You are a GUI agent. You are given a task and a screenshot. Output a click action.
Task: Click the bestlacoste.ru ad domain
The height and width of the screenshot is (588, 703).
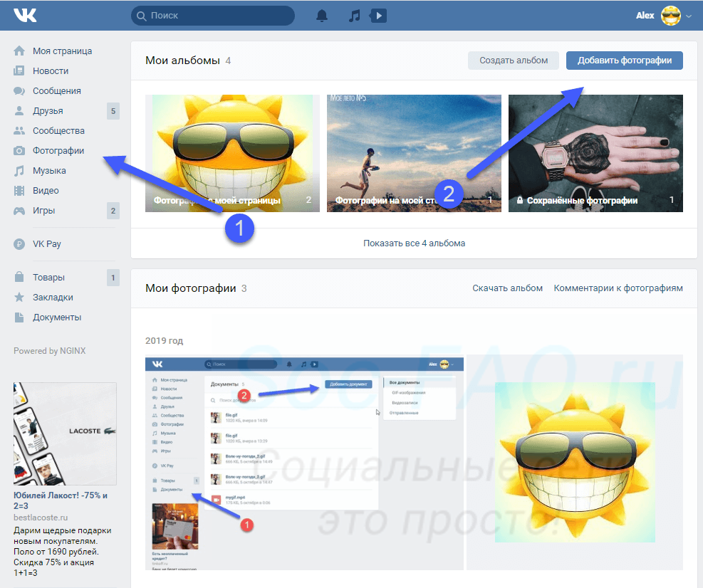41,518
